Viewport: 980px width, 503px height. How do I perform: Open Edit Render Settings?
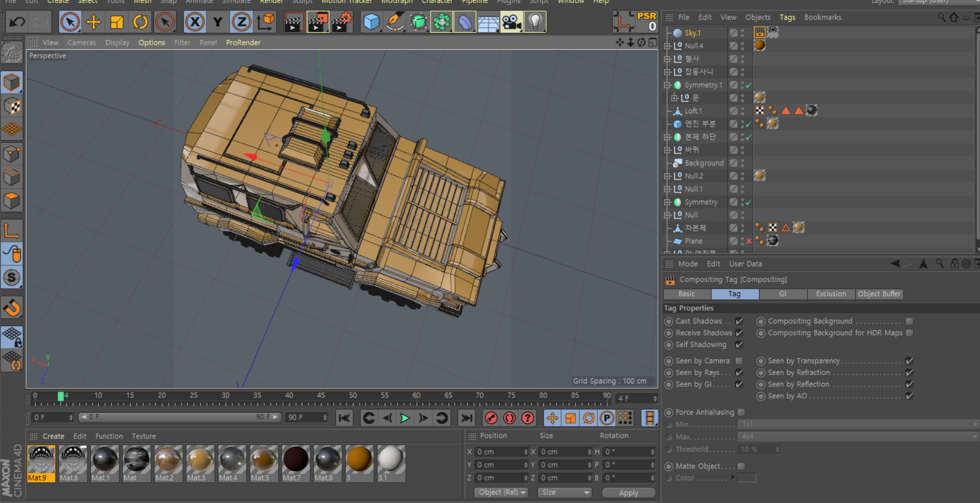(342, 22)
